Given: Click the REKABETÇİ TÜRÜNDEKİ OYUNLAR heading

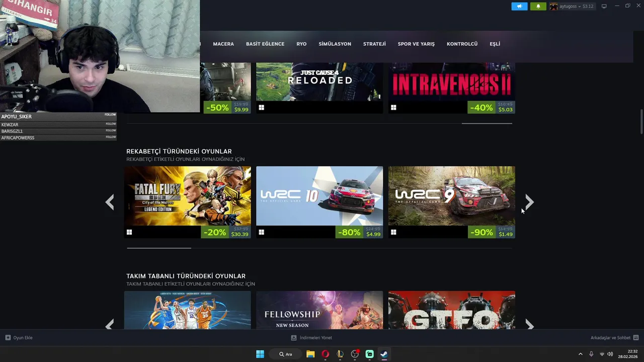Looking at the screenshot, I should click(179, 151).
